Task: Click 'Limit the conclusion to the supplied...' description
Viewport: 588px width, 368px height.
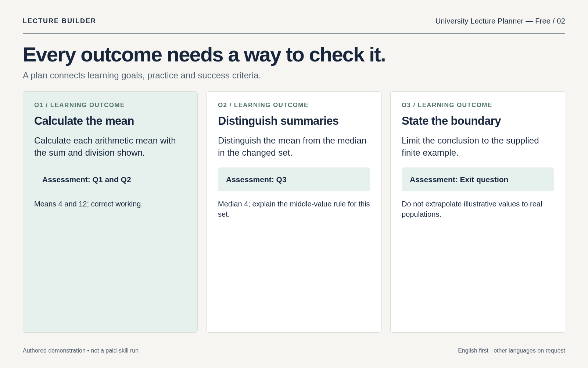Action: click(470, 146)
